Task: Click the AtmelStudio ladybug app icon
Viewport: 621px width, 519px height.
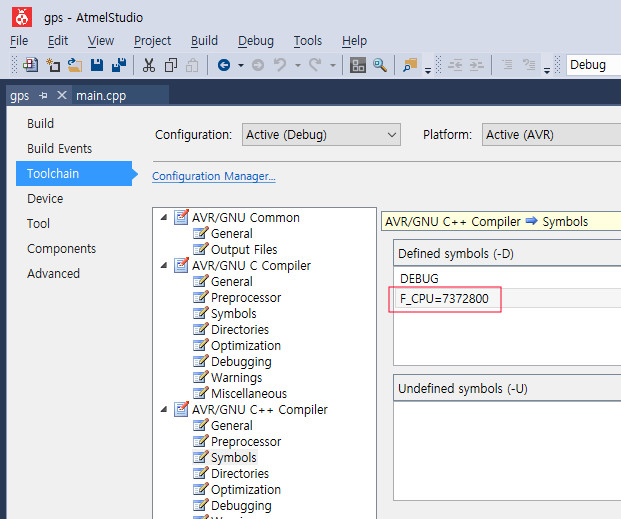Action: coord(22,17)
